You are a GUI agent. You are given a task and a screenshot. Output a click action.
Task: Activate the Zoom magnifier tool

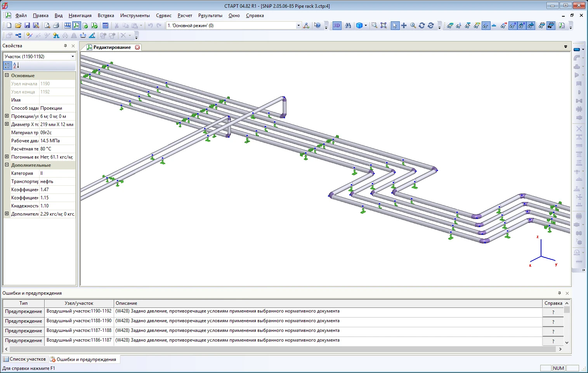click(413, 26)
